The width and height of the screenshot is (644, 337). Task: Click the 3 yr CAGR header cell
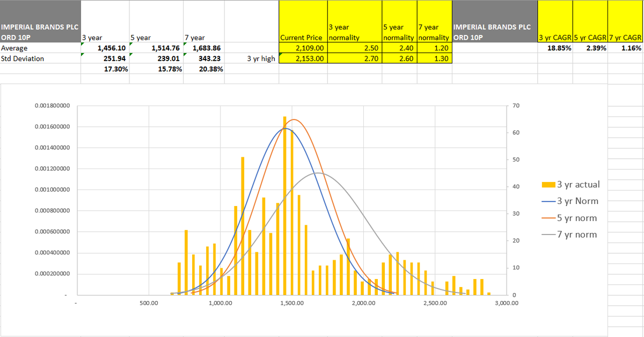555,22
